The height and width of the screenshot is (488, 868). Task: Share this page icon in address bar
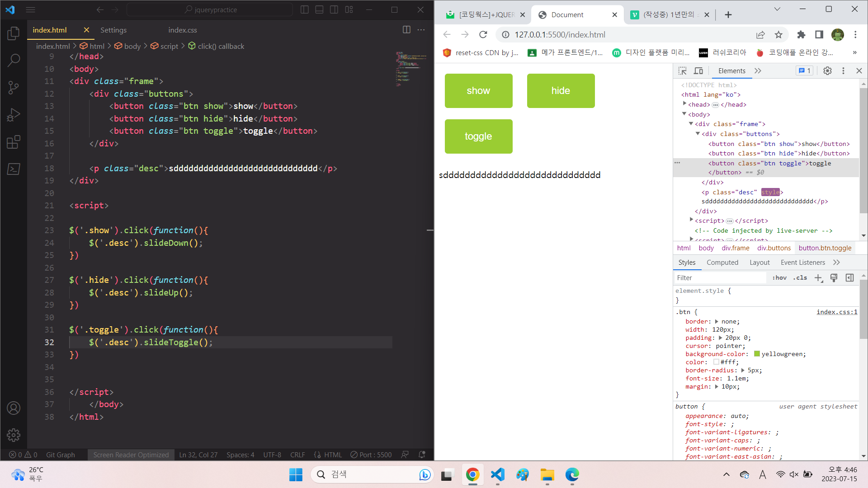tap(760, 35)
